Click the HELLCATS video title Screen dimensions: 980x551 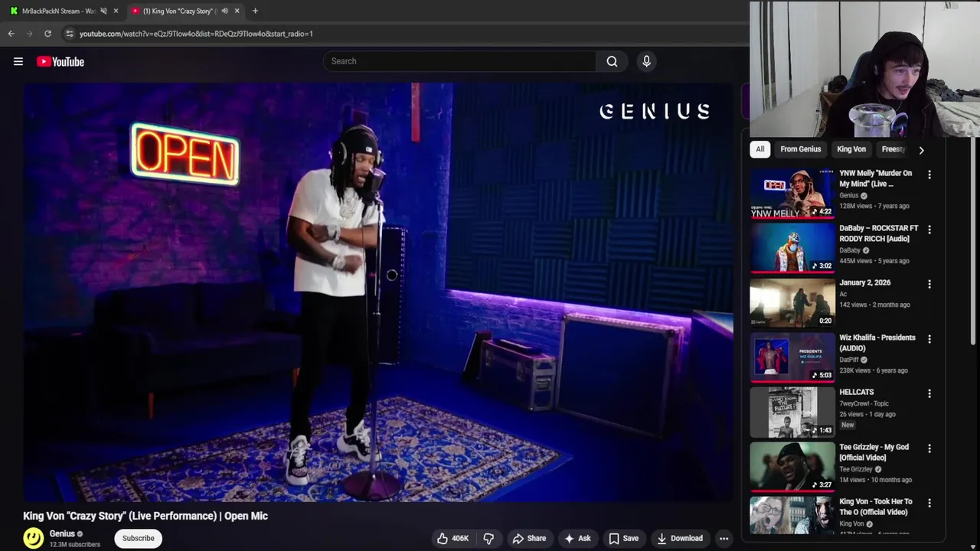(x=856, y=392)
